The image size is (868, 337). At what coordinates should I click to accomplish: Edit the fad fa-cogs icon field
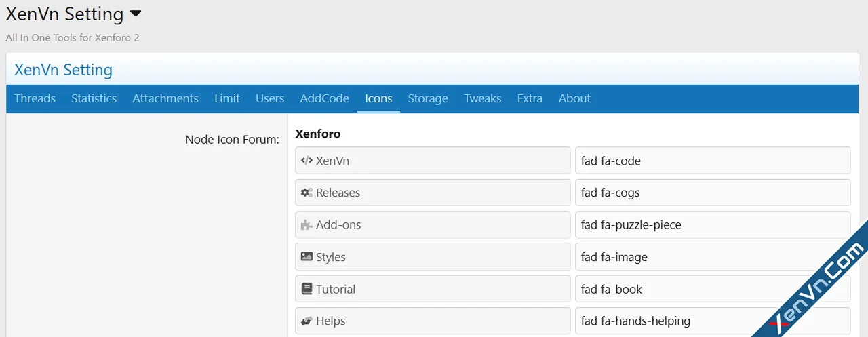click(x=713, y=193)
